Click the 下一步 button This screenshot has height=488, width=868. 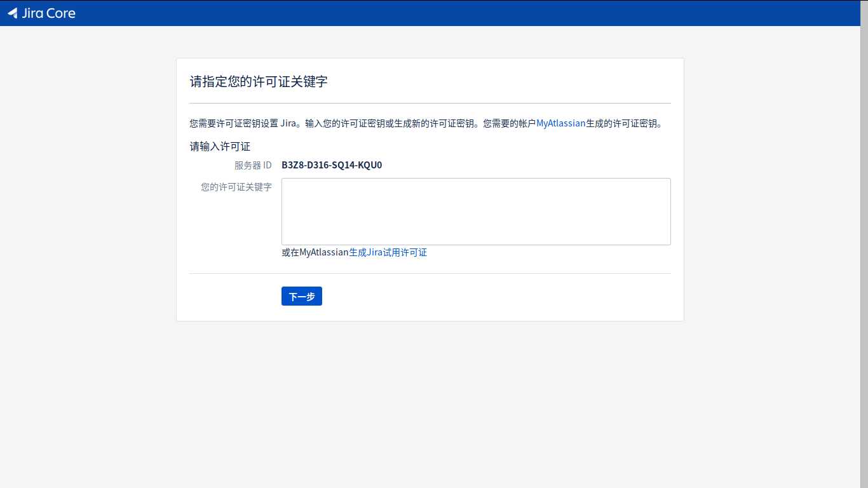tap(302, 296)
